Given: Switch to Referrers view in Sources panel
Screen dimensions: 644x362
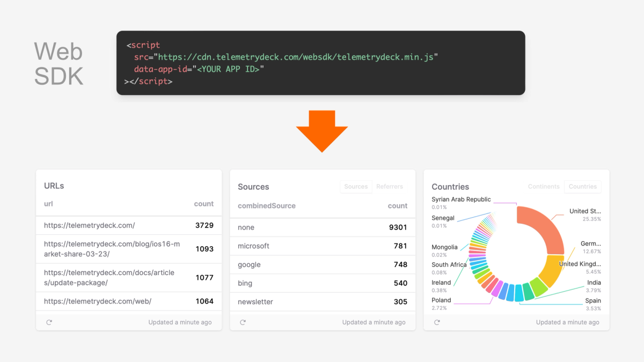Looking at the screenshot, I should click(390, 187).
